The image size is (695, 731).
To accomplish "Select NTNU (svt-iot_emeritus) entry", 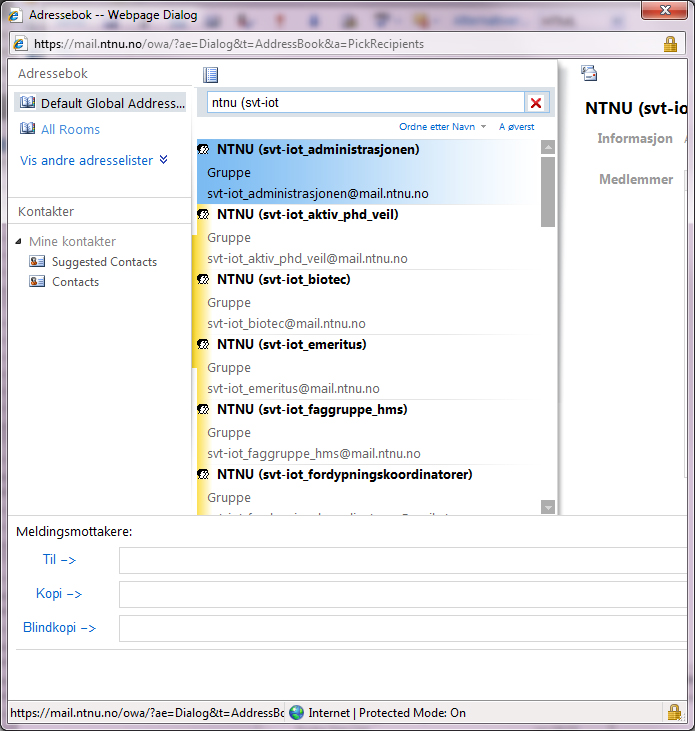I will 368,367.
